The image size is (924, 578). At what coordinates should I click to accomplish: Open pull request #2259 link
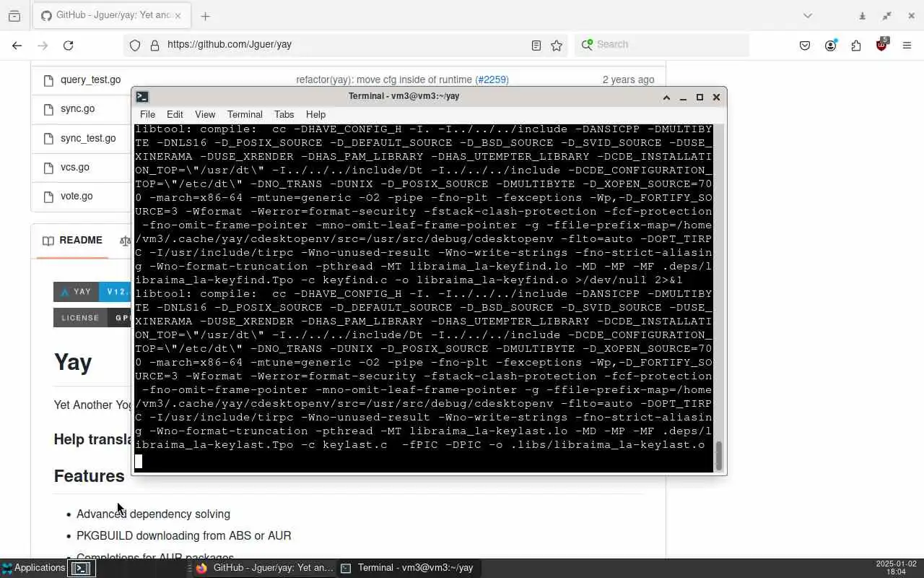tap(492, 79)
